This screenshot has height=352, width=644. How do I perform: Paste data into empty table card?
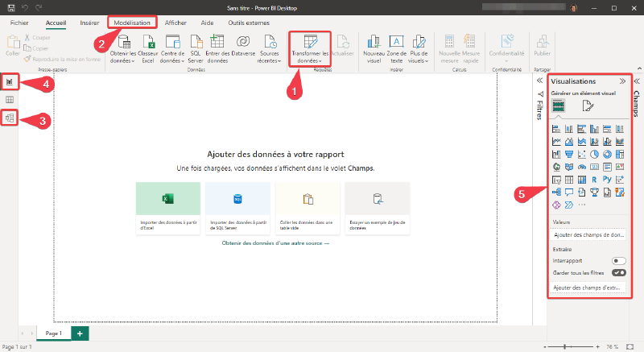308,209
